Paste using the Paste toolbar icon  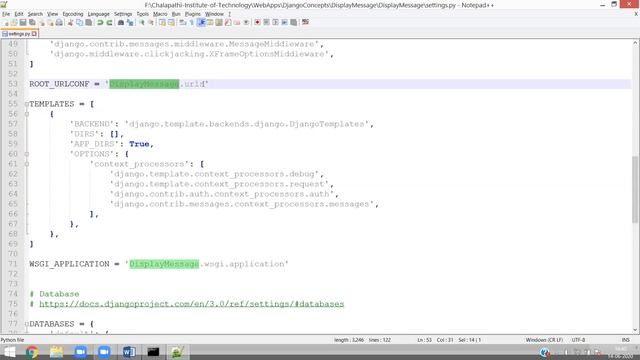[x=88, y=22]
